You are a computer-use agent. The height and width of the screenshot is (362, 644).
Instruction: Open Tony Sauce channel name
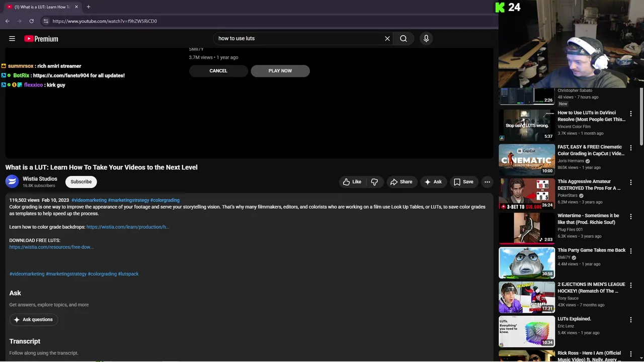tap(568, 298)
